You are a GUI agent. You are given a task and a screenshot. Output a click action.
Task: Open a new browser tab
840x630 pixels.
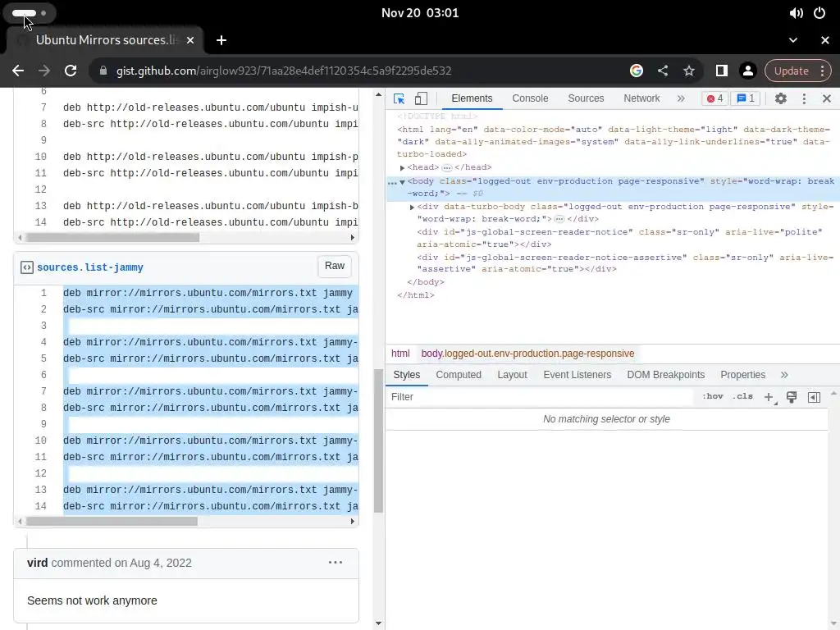pos(221,40)
